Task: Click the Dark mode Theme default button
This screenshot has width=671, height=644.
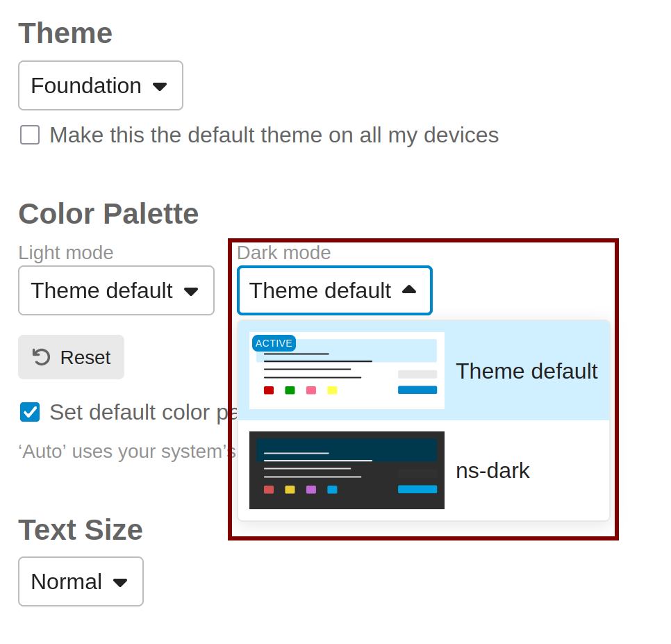Action: point(334,290)
